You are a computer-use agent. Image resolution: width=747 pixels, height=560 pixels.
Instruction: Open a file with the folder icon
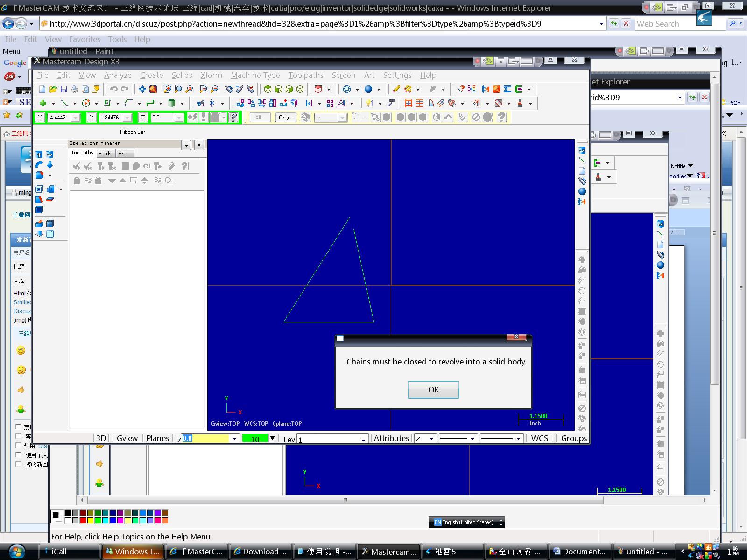(x=53, y=89)
